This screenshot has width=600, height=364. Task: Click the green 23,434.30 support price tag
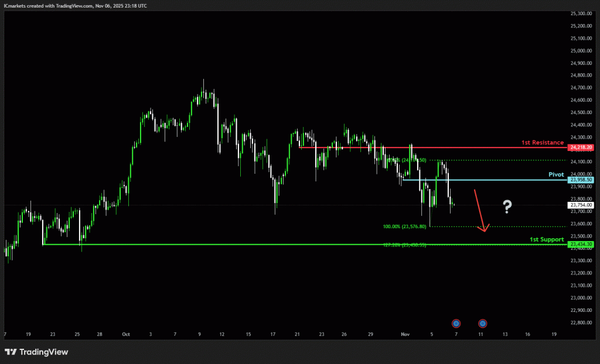tap(581, 244)
